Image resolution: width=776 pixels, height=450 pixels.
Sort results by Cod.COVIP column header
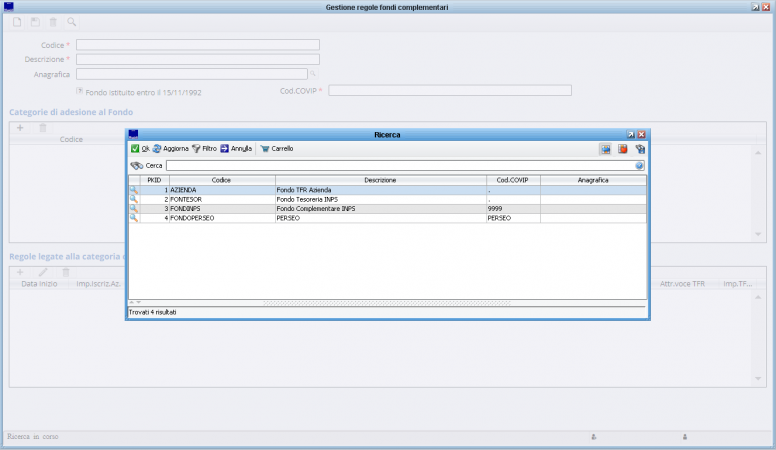(512, 180)
